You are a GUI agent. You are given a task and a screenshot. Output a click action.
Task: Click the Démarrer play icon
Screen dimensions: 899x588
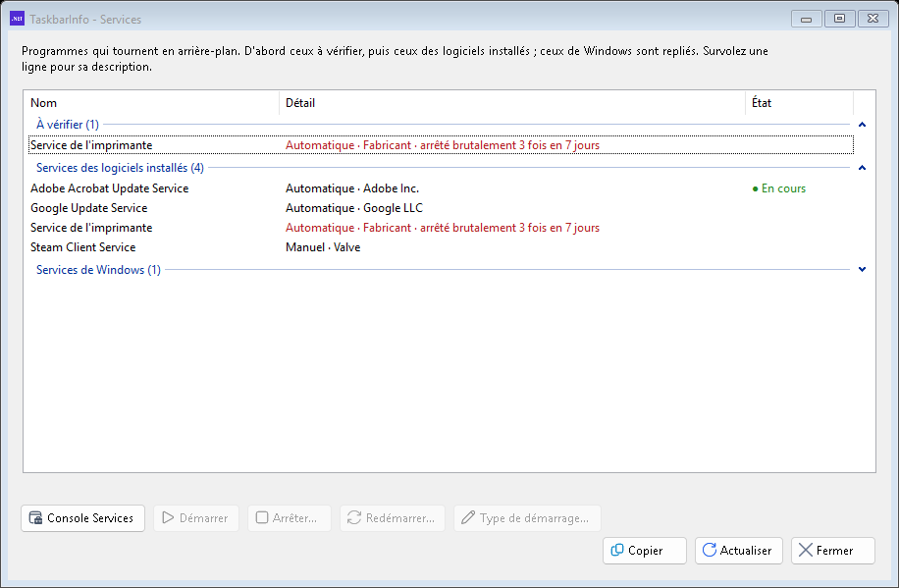point(168,518)
